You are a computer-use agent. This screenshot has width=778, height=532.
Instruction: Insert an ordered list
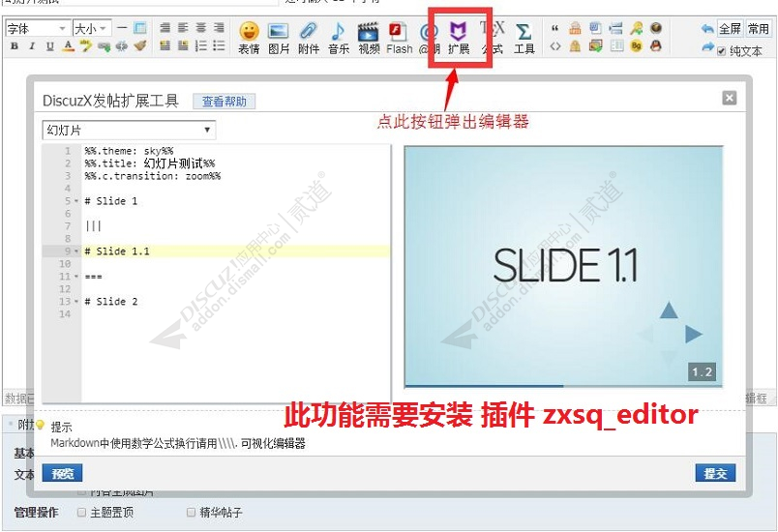pyautogui.click(x=201, y=46)
